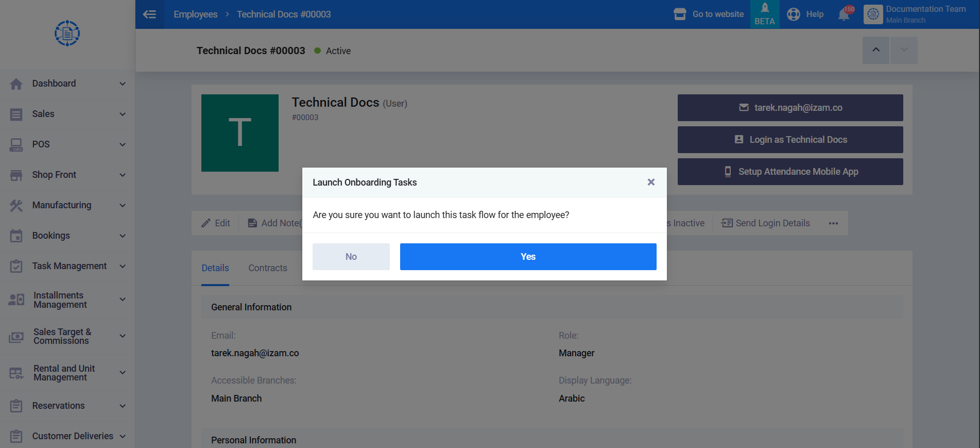
Task: Click the Go to website store icon
Action: [680, 14]
